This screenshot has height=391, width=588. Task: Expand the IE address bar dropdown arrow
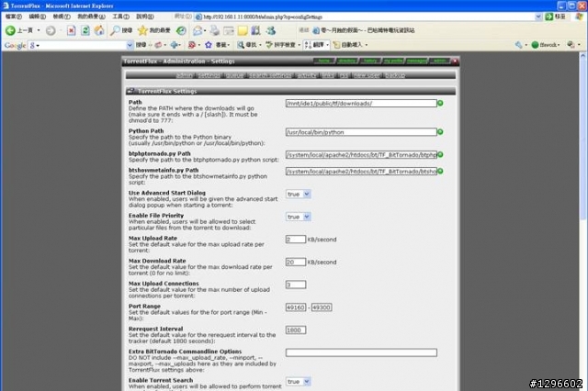538,17
